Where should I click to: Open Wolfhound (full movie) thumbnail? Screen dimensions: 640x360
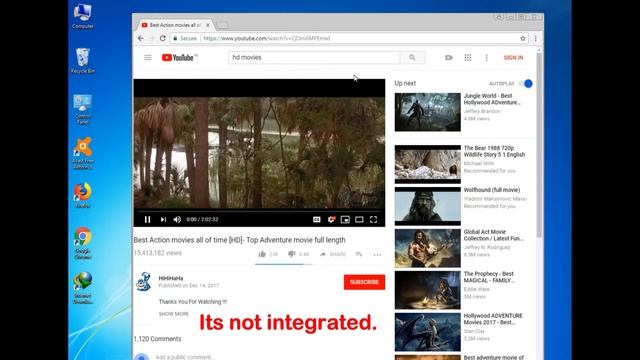pyautogui.click(x=427, y=206)
